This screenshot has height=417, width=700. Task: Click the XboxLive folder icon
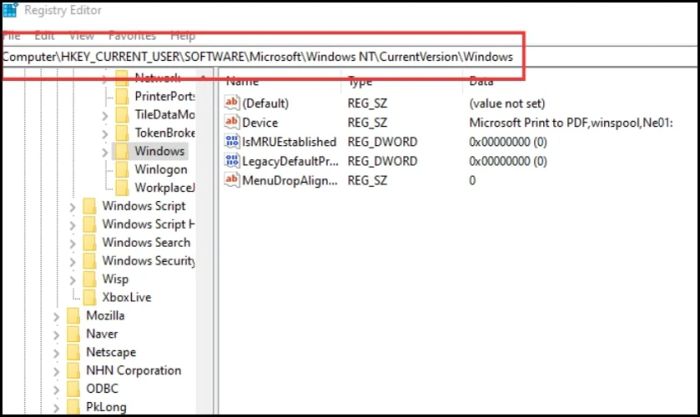click(88, 297)
